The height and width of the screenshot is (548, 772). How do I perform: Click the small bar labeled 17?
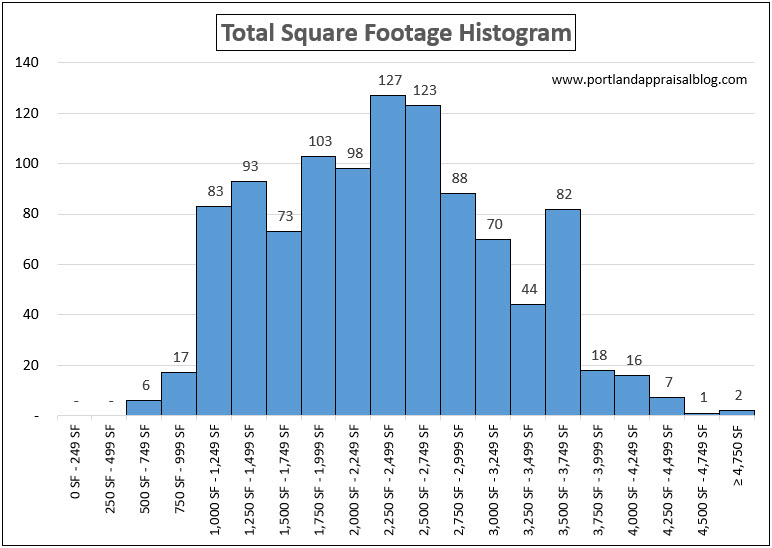click(x=178, y=394)
